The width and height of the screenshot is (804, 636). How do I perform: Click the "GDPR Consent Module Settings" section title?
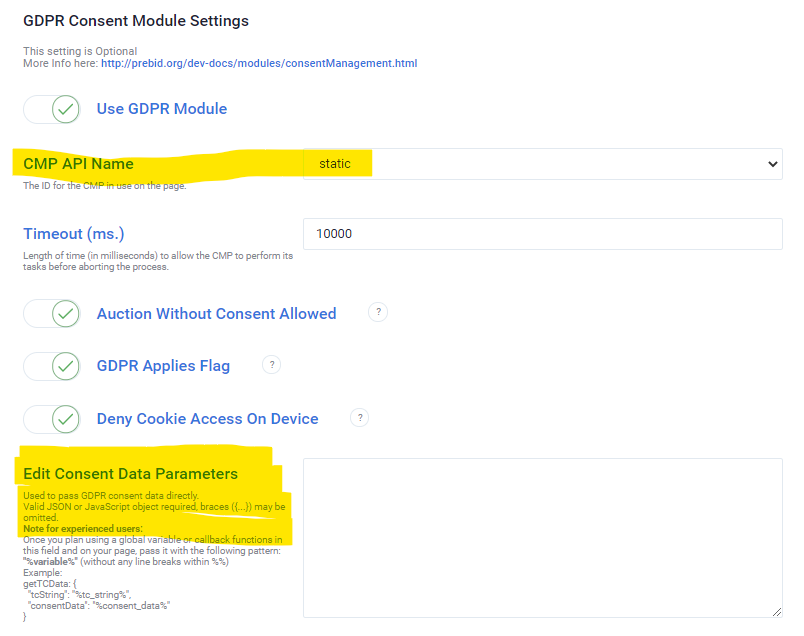[x=136, y=20]
